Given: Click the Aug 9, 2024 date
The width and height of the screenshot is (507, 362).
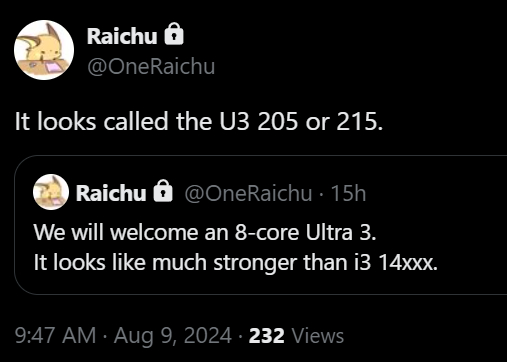Looking at the screenshot, I should [173, 335].
